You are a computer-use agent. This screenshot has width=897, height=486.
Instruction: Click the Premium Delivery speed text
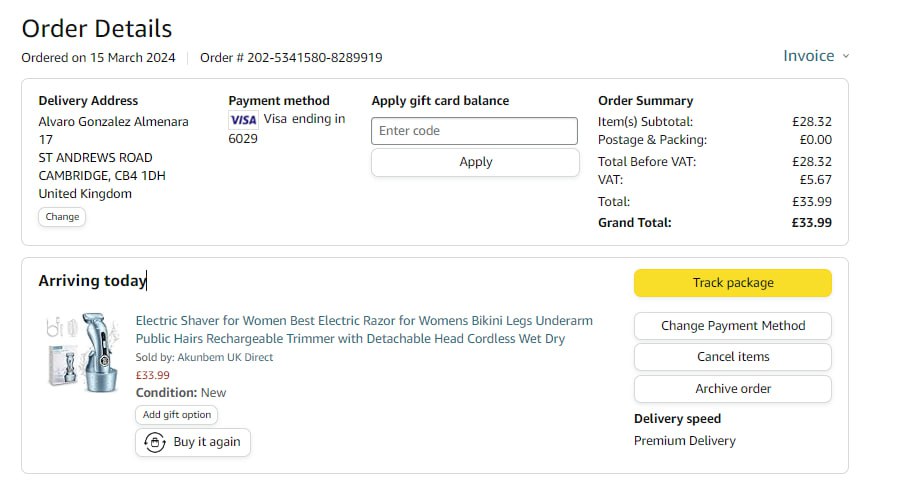[684, 441]
